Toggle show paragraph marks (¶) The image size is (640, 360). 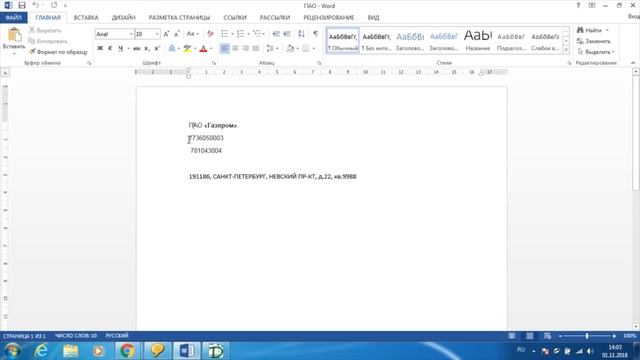[316, 34]
